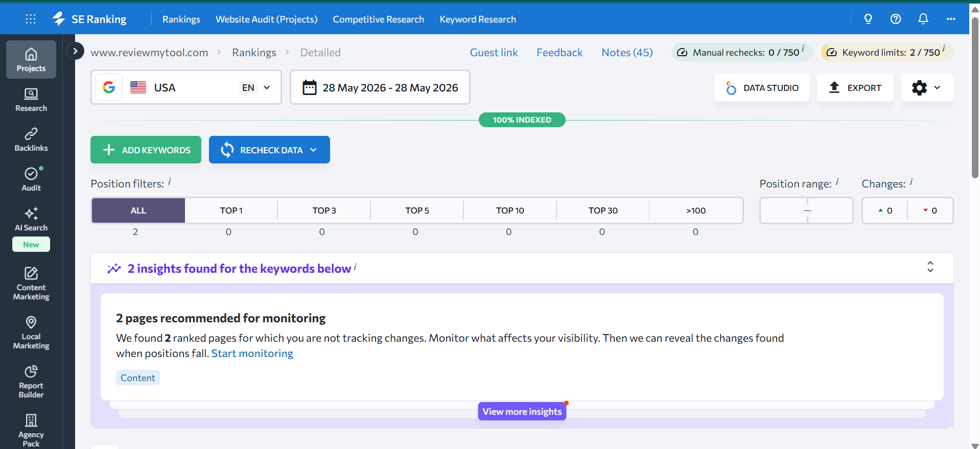Image resolution: width=980 pixels, height=449 pixels.
Task: Click the Manual rechecks gauge icon
Action: tap(682, 52)
